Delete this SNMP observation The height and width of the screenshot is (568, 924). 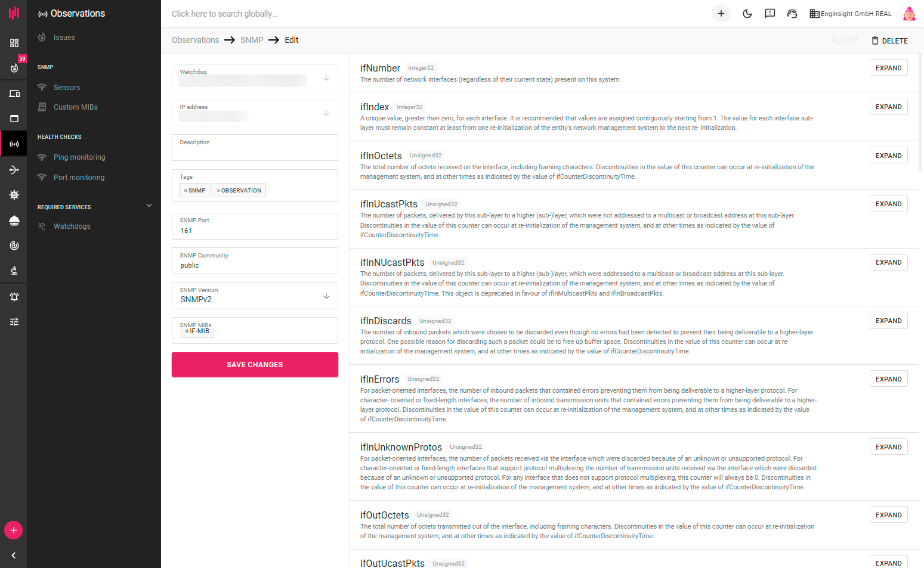pyautogui.click(x=889, y=41)
